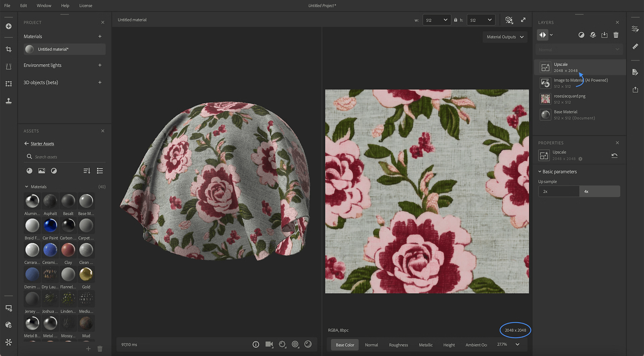
Task: Select the Ruler tool on the right sidebar
Action: 635,46
